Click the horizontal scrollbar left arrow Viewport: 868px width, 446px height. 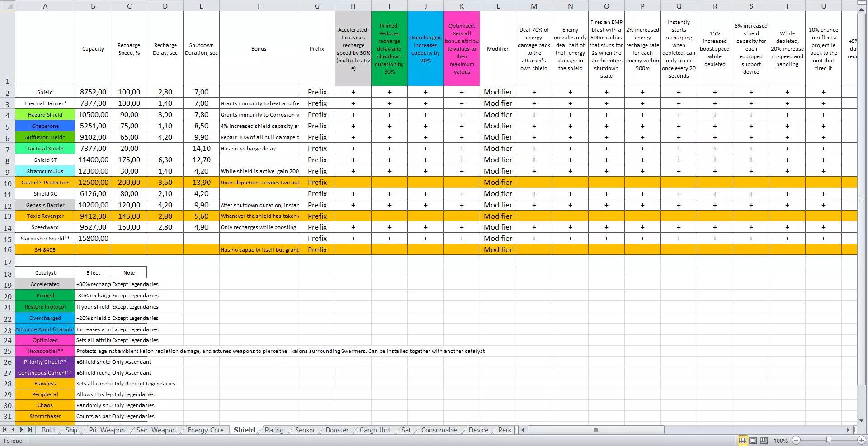[524, 430]
